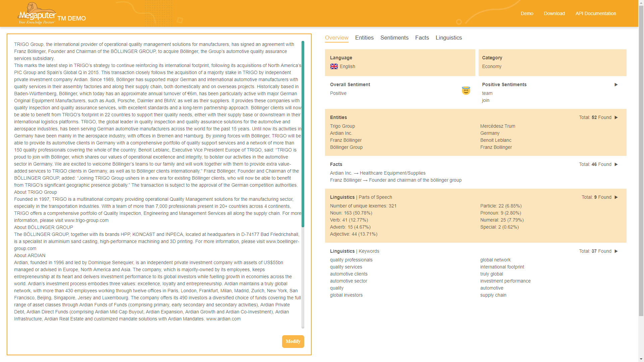Viewport: 644px width, 362px height.
Task: Open the API Documentation page
Action: coord(596,13)
